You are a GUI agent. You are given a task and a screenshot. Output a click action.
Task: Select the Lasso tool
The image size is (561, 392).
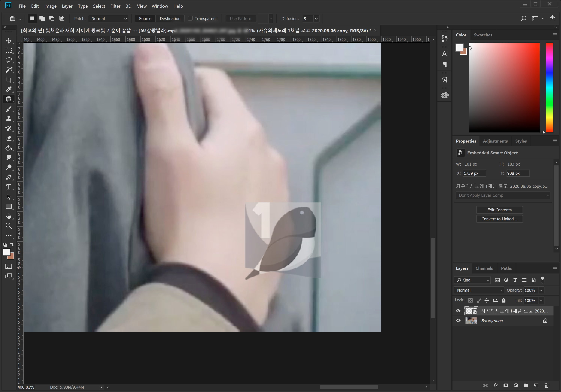(9, 60)
